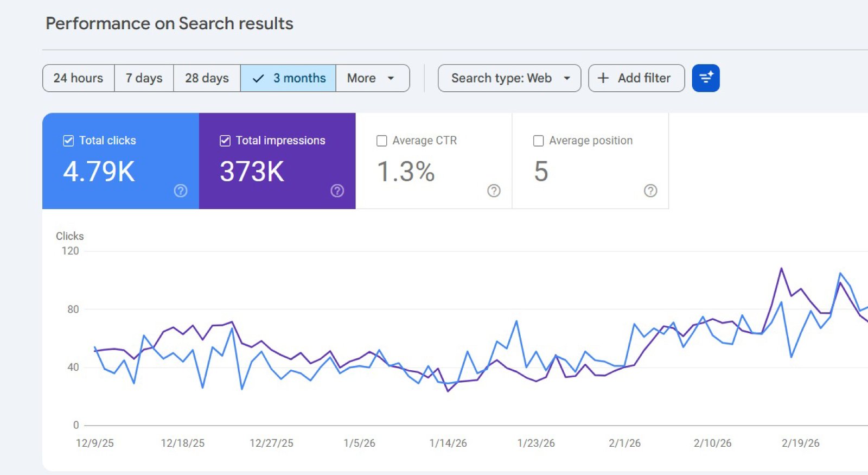The width and height of the screenshot is (868, 475).
Task: Enable the Average position checkbox
Action: click(x=538, y=141)
